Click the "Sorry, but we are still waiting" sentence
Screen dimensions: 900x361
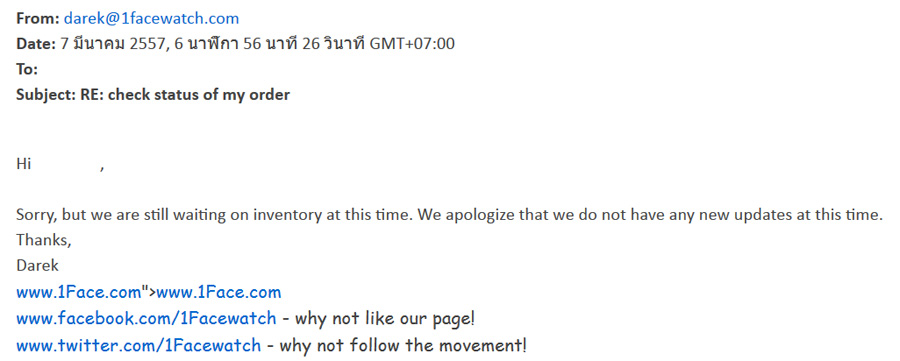pyautogui.click(x=215, y=215)
